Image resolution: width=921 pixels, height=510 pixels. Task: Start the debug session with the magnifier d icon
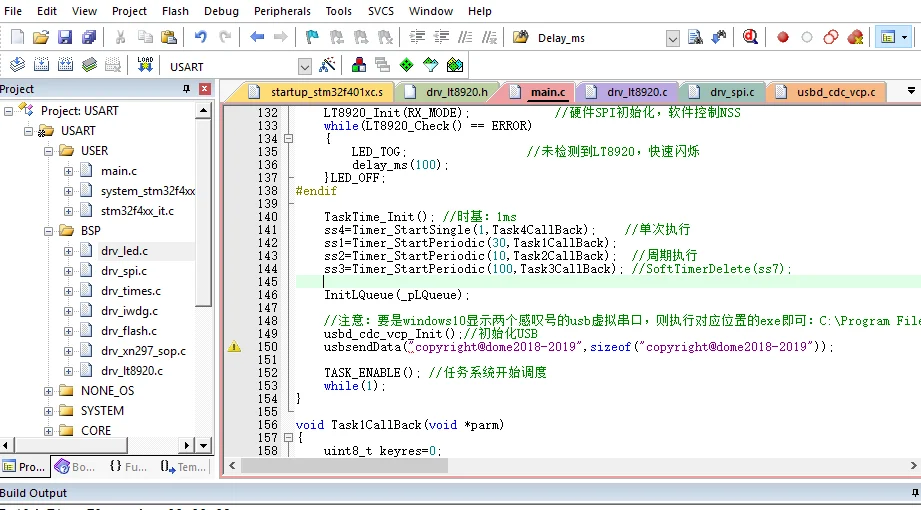[750, 38]
